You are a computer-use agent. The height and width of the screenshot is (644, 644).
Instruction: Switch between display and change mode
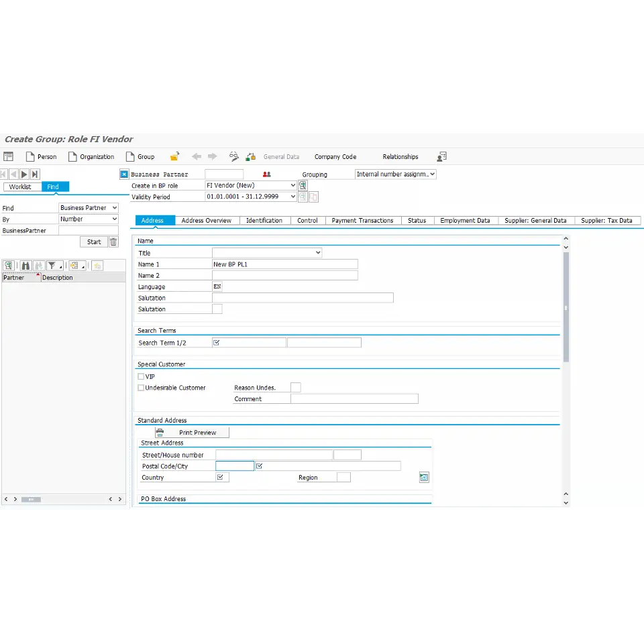point(233,156)
